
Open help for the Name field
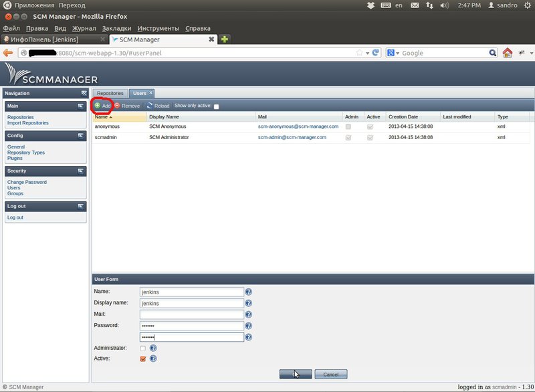point(248,292)
